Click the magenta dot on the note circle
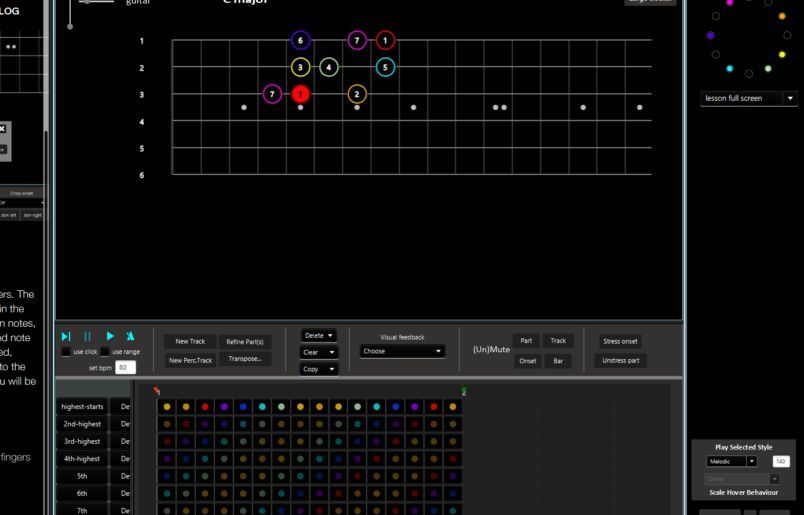Viewport: 804px width, 515px height. click(730, 3)
